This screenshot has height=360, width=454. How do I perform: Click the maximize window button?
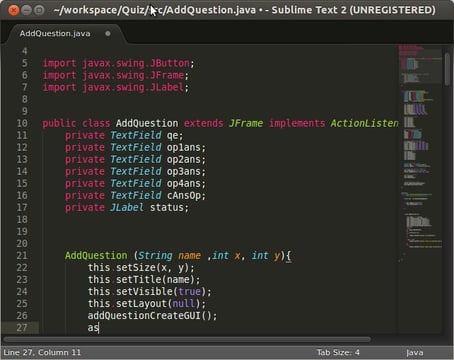39,10
